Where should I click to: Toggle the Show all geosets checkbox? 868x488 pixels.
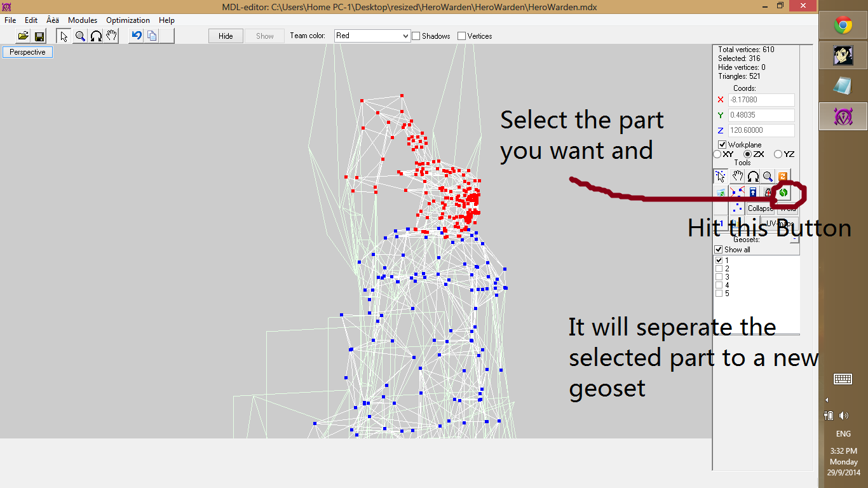[719, 250]
